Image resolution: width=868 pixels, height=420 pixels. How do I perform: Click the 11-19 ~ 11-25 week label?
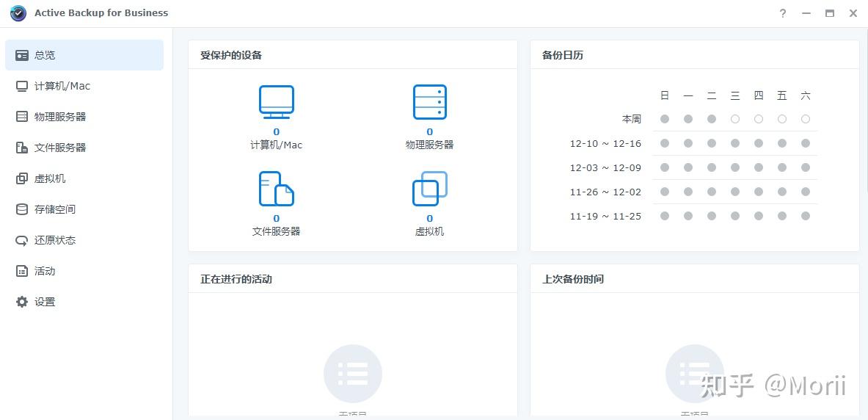(605, 216)
